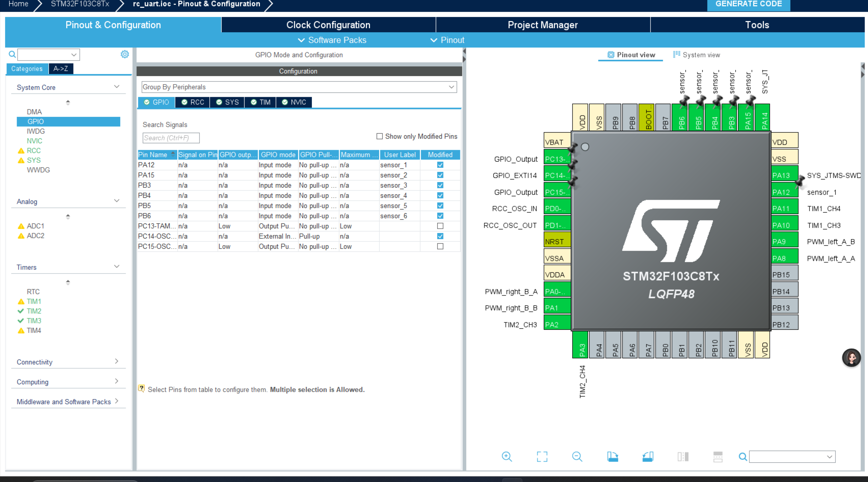The width and height of the screenshot is (868, 482).
Task: Click the avatar assistant icon
Action: [x=851, y=357]
